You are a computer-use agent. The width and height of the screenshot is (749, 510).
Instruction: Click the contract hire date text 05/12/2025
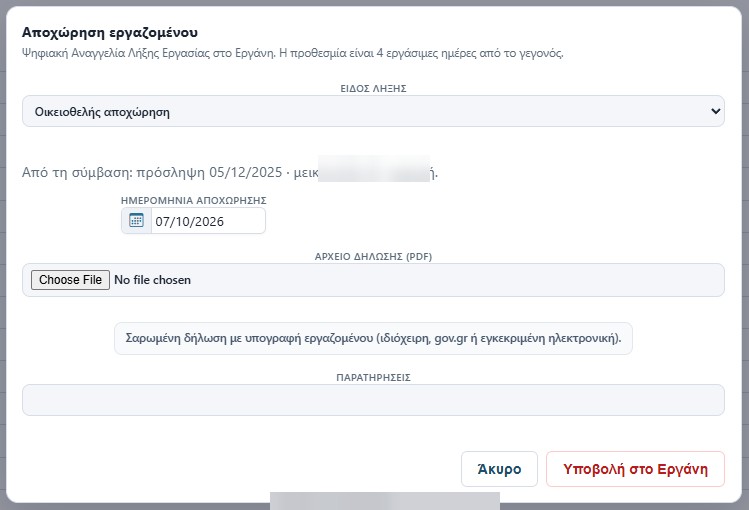click(x=246, y=172)
